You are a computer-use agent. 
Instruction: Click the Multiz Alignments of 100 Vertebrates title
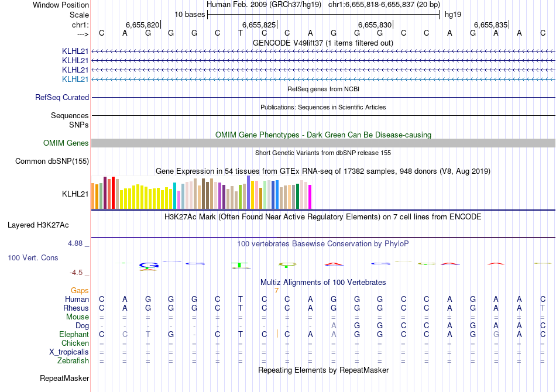323,282
